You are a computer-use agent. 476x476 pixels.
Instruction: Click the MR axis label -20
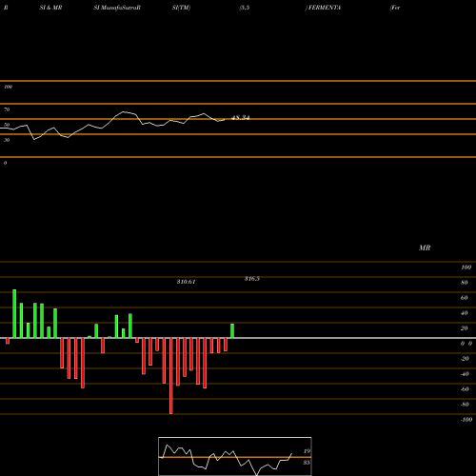(465, 359)
